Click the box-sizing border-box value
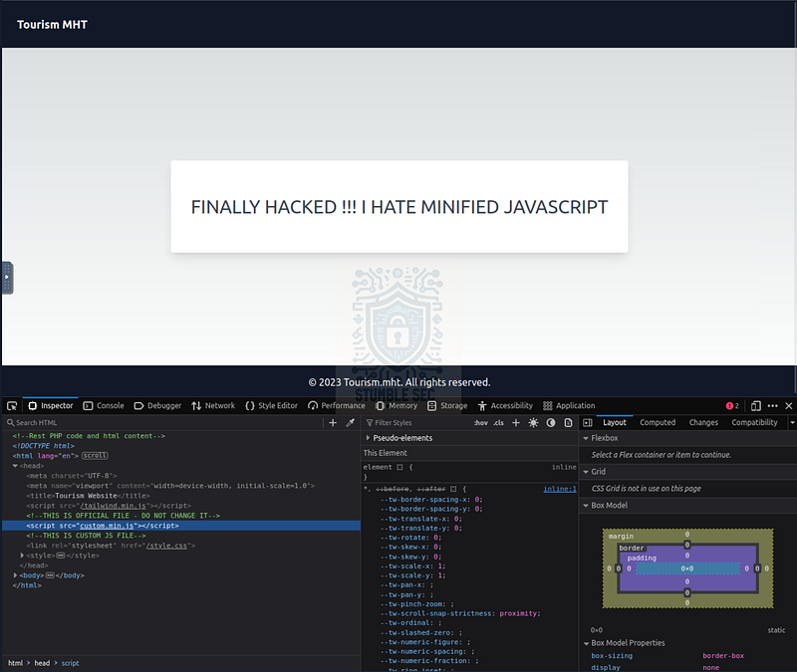The width and height of the screenshot is (797, 672). point(723,656)
